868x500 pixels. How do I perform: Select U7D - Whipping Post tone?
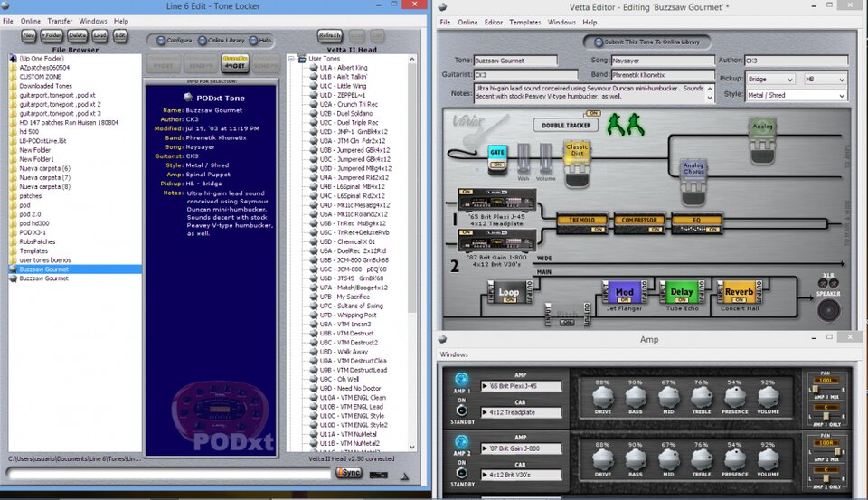click(348, 315)
